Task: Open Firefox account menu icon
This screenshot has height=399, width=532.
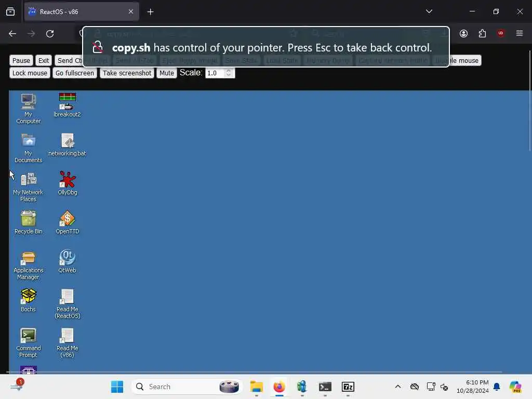Action: (x=463, y=33)
